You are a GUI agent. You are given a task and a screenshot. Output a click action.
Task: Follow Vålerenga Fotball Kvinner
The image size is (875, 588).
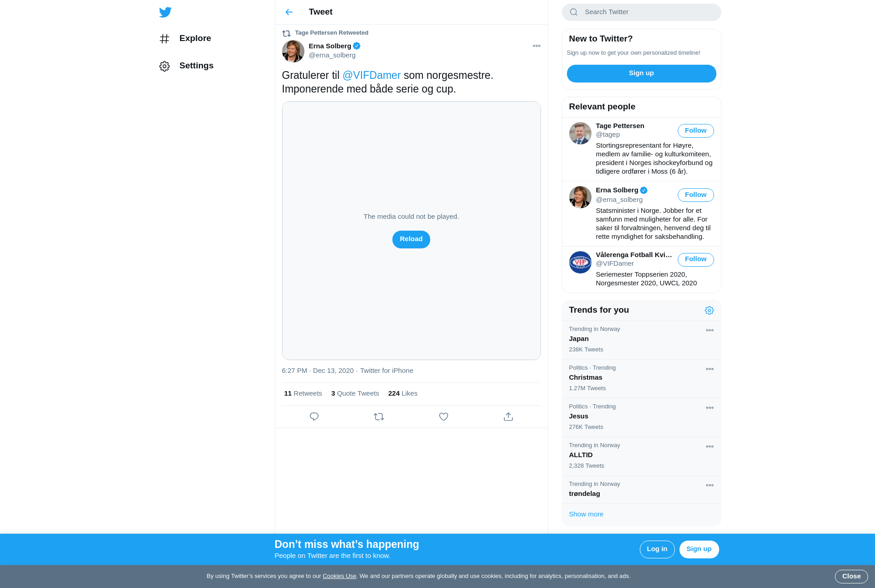(695, 259)
